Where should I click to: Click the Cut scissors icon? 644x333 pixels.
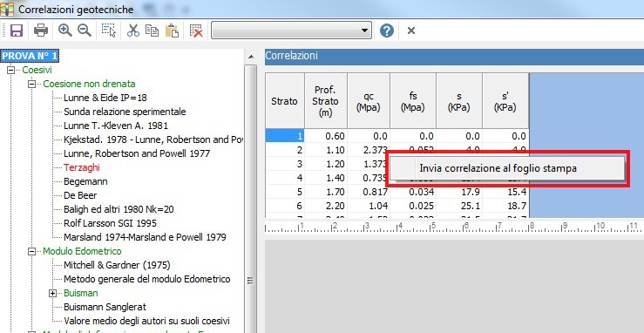click(x=133, y=31)
